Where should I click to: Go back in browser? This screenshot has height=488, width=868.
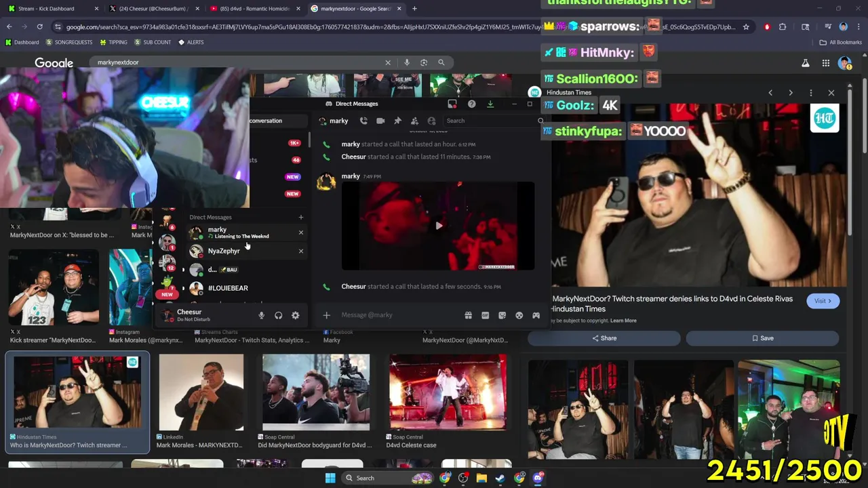tap(9, 27)
